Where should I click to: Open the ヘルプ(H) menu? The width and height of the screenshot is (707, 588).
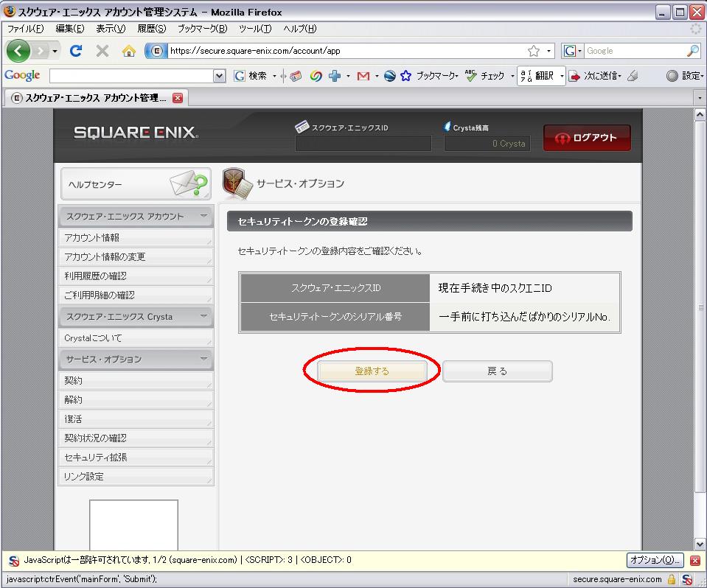point(299,29)
